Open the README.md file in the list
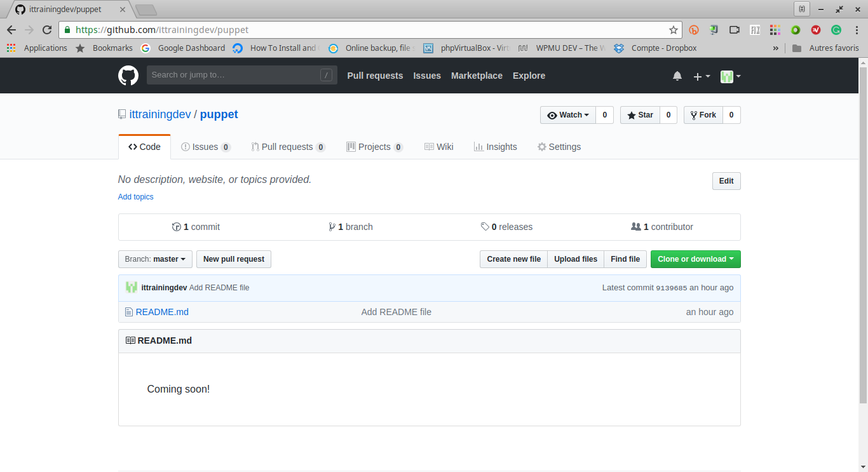Image resolution: width=868 pixels, height=472 pixels. tap(162, 312)
